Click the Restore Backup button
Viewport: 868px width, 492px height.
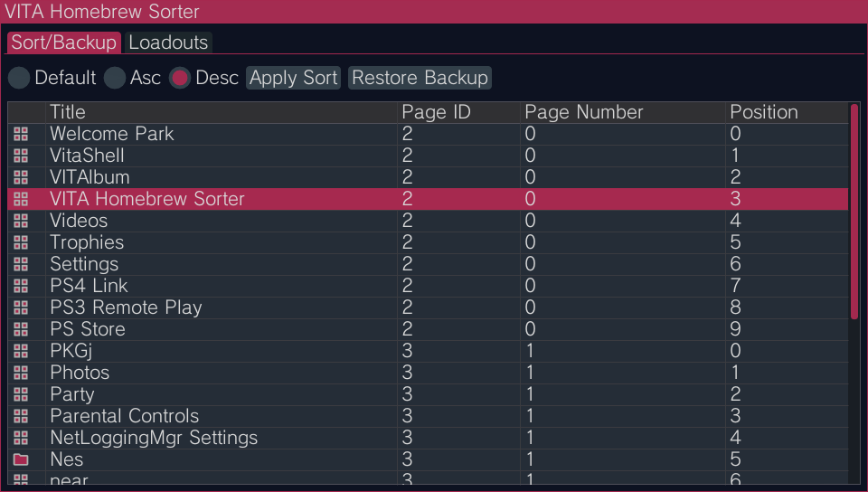[420, 78]
